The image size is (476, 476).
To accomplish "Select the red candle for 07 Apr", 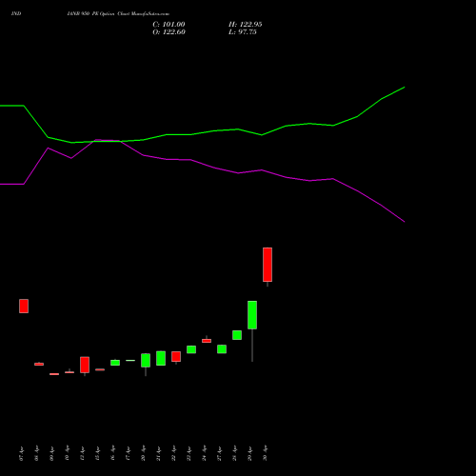I will tap(24, 306).
